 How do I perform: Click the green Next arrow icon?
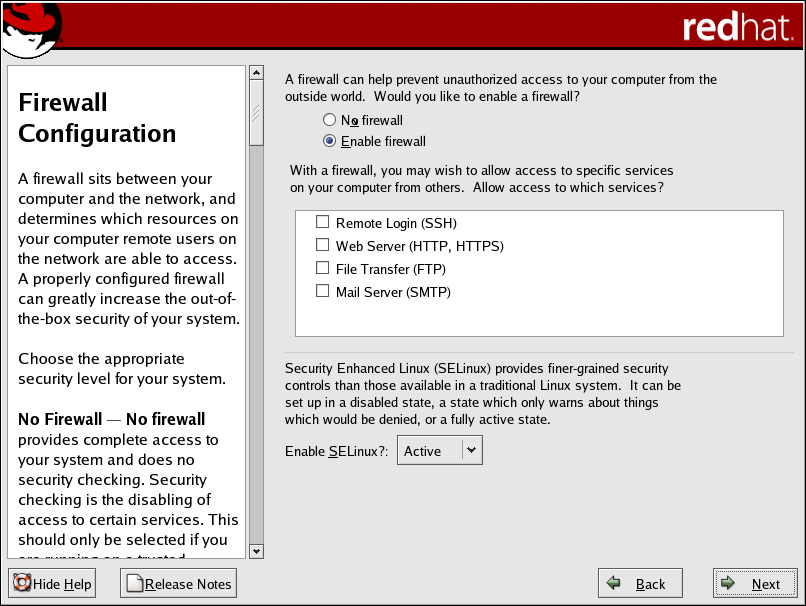click(729, 584)
